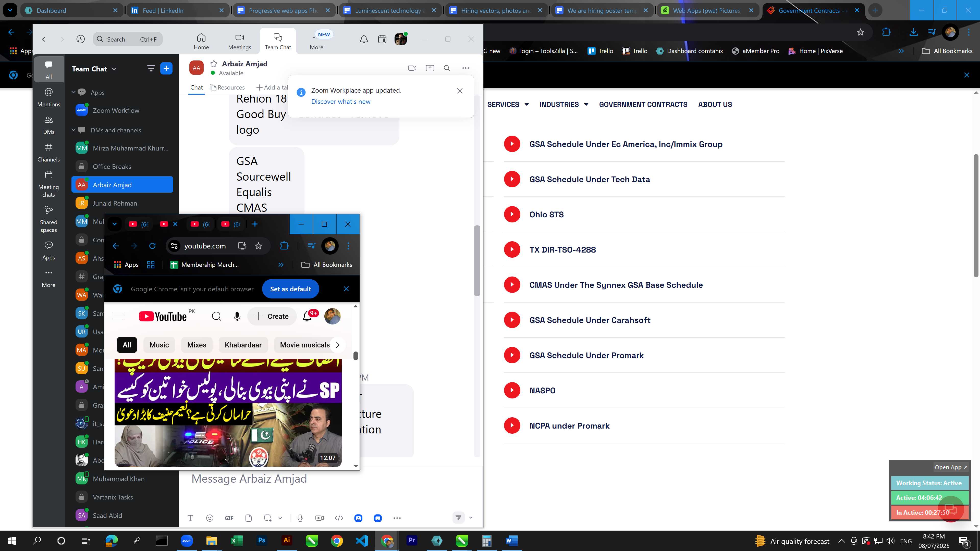Screen dimensions: 980x551
Task: Select Khabardaar filter chip
Action: [x=243, y=345]
